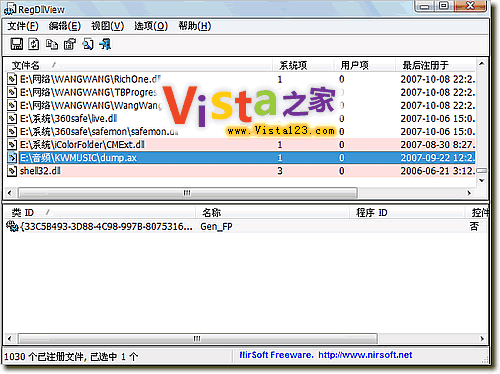Open the 文件(F) menu
Viewport: 500px width, 374px height.
pyautogui.click(x=23, y=26)
